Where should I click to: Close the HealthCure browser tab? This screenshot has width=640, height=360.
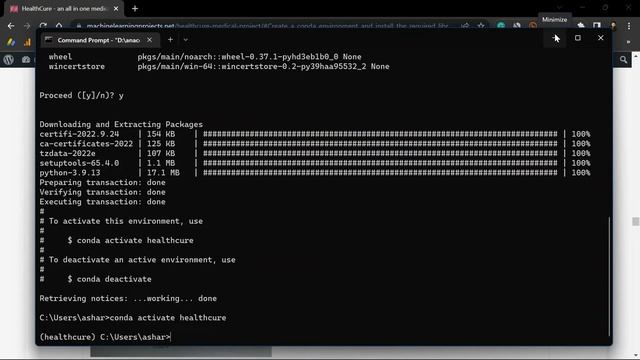(x=116, y=9)
